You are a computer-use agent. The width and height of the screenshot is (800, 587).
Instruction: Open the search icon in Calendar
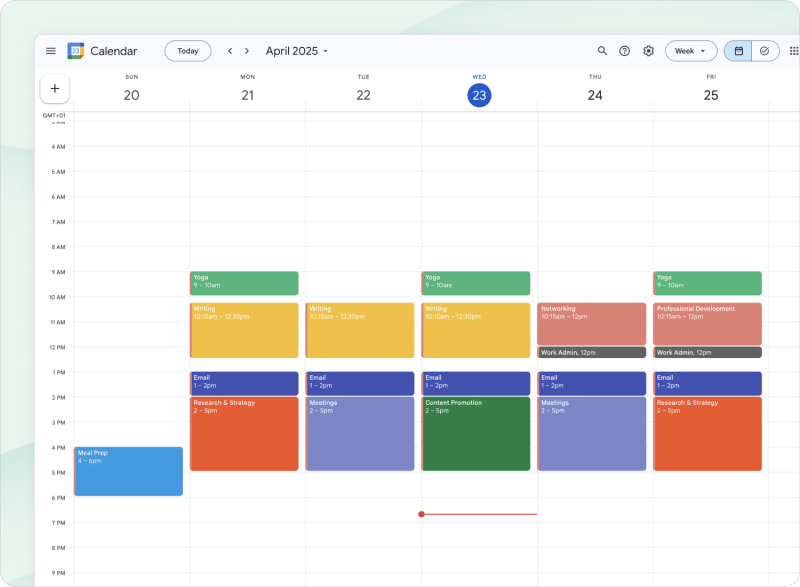point(602,50)
